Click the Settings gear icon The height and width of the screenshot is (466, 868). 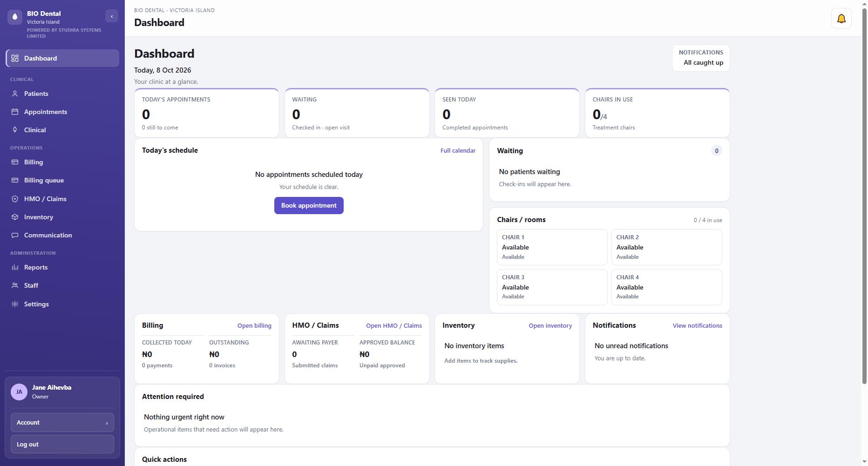[15, 304]
